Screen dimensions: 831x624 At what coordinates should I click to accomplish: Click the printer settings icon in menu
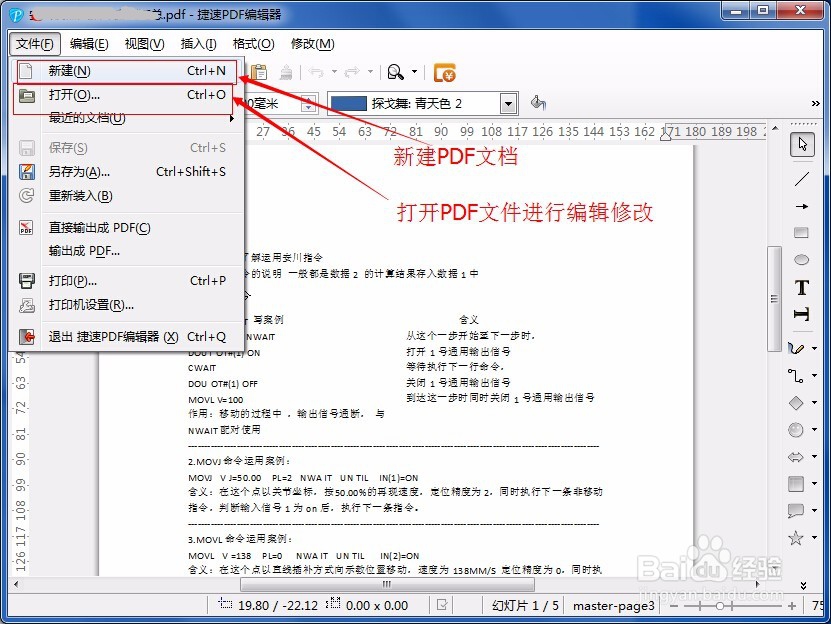(26, 305)
